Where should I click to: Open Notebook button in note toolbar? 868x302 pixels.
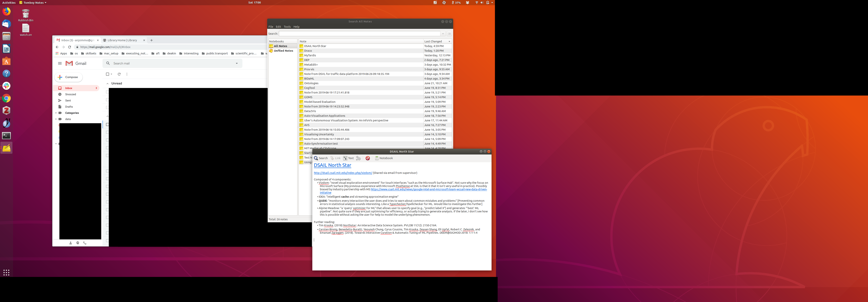point(384,158)
